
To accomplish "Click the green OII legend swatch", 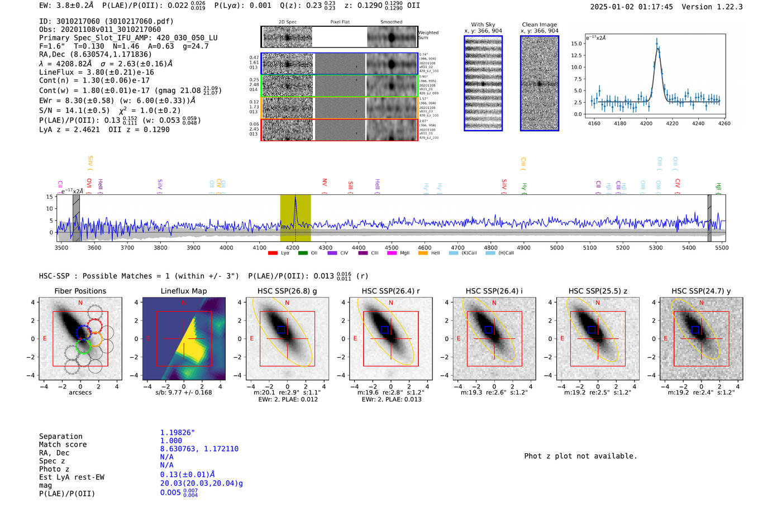I will pyautogui.click(x=303, y=253).
